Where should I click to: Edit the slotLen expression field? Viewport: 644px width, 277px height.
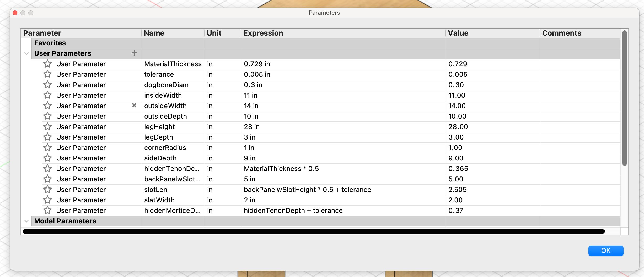coord(307,189)
